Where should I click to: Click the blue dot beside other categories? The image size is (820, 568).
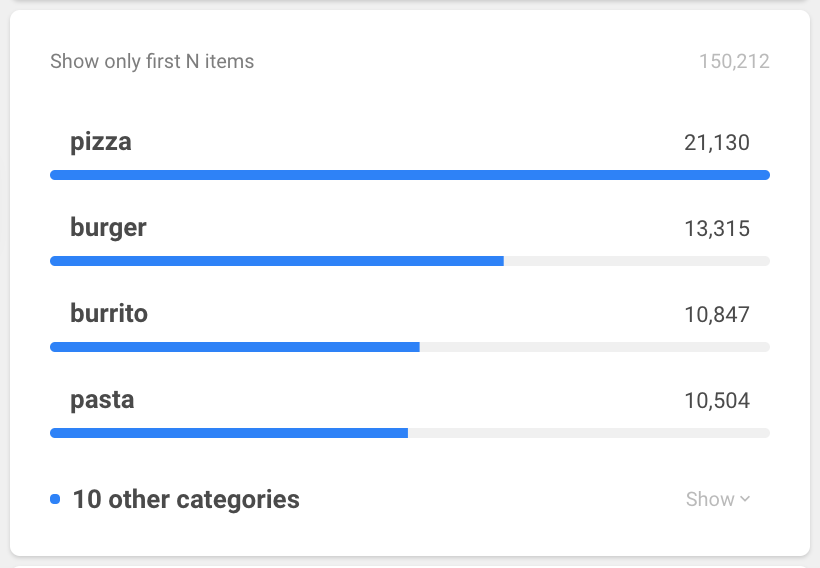(x=55, y=499)
